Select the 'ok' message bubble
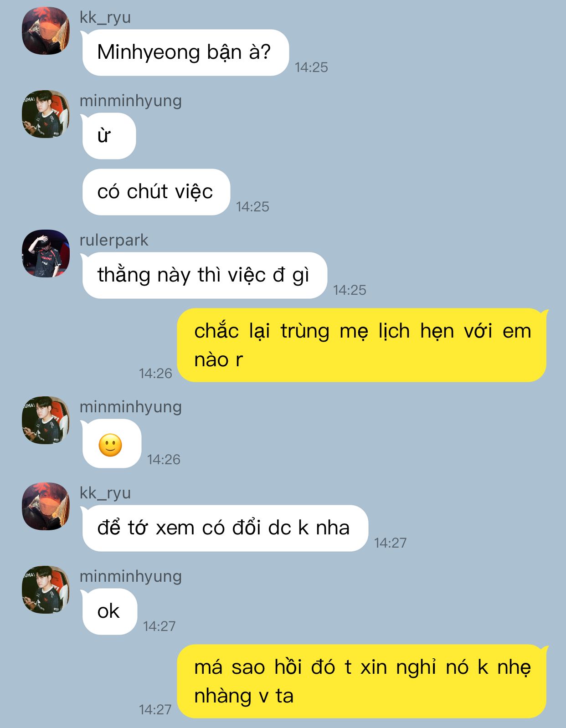566x728 pixels. (x=109, y=611)
